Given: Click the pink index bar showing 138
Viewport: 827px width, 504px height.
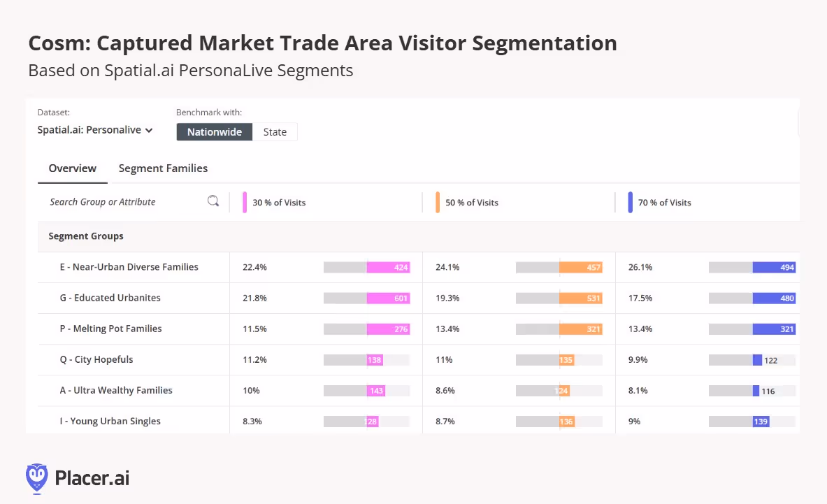Looking at the screenshot, I should [x=375, y=360].
